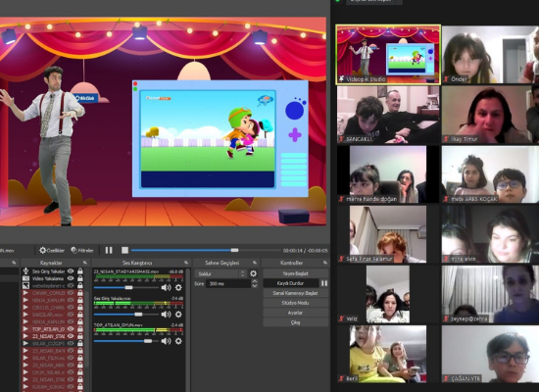This screenshot has width=539, height=392.
Task: Click the Yayını Başlat button
Action: [296, 273]
